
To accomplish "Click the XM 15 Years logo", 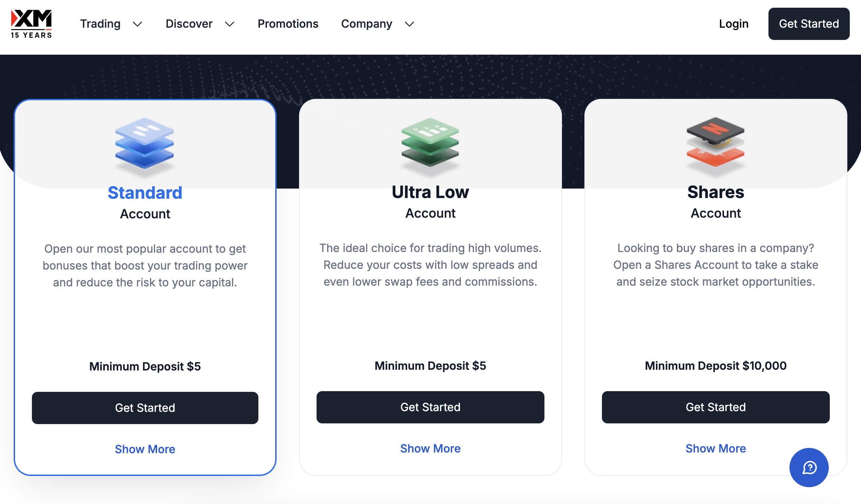I will coord(31,24).
